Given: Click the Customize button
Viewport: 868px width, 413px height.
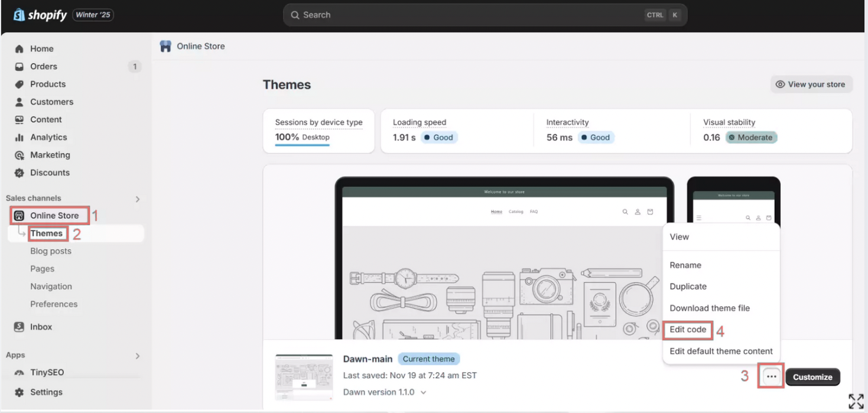Looking at the screenshot, I should tap(812, 377).
